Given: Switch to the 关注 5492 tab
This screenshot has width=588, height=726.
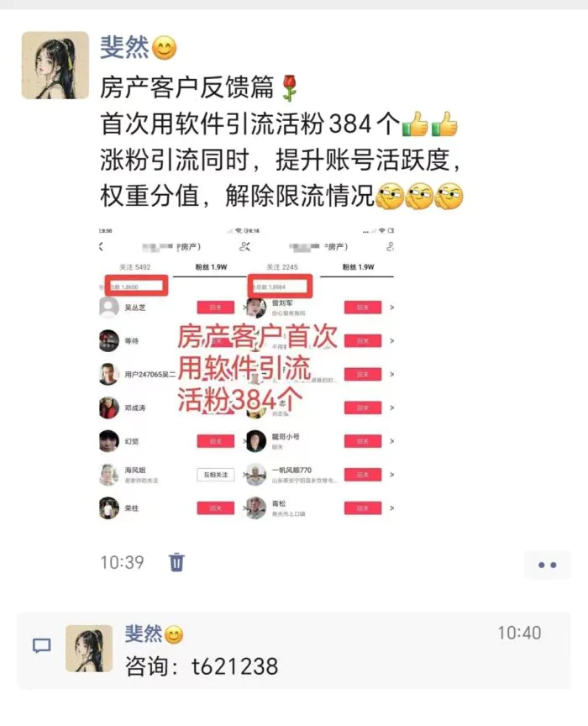Looking at the screenshot, I should (x=134, y=267).
